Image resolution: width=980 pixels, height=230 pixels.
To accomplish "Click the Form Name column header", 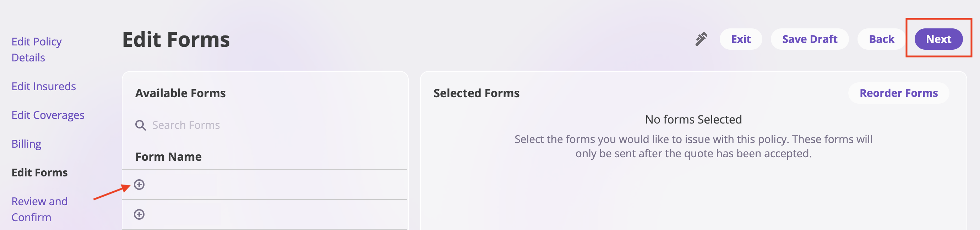I will pyautogui.click(x=169, y=156).
